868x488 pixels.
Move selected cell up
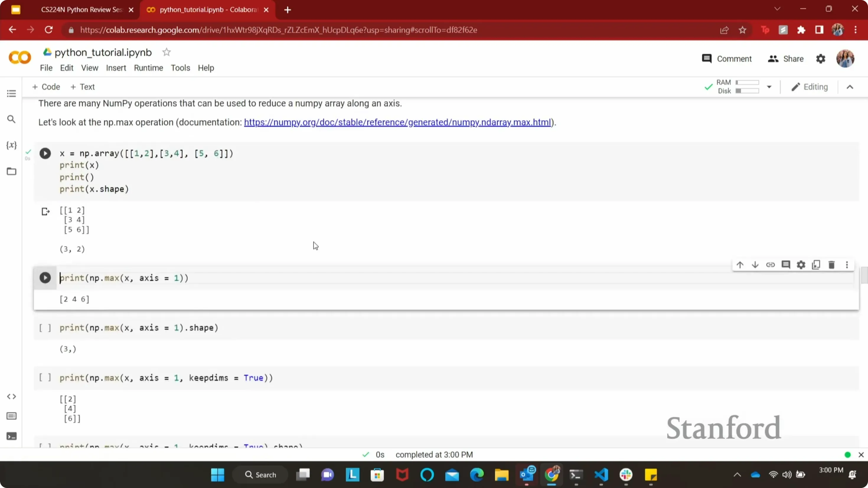pyautogui.click(x=740, y=265)
